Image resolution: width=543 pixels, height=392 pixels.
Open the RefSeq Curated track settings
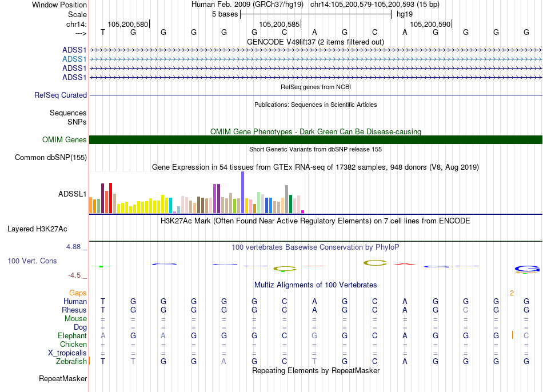(x=61, y=95)
